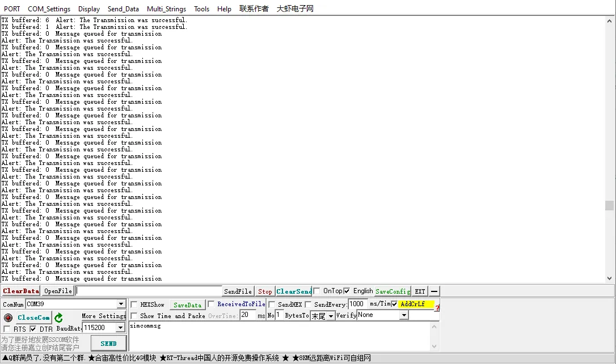
Task: Click the minus collapse panel button
Action: coord(434,291)
